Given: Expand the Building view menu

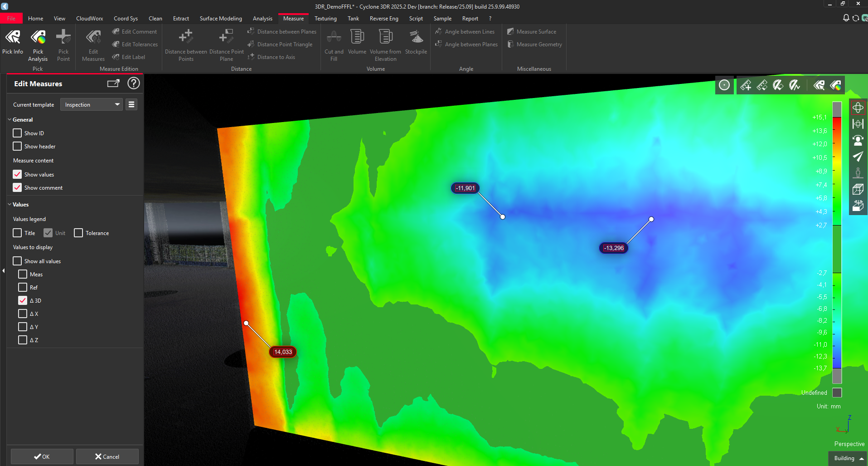Looking at the screenshot, I should point(848,458).
